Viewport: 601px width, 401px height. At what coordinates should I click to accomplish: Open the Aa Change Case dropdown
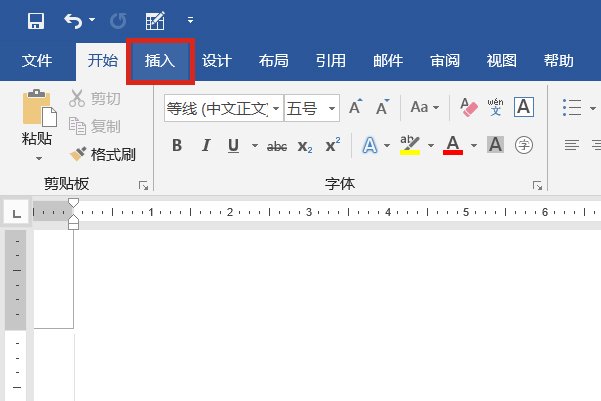[x=425, y=107]
